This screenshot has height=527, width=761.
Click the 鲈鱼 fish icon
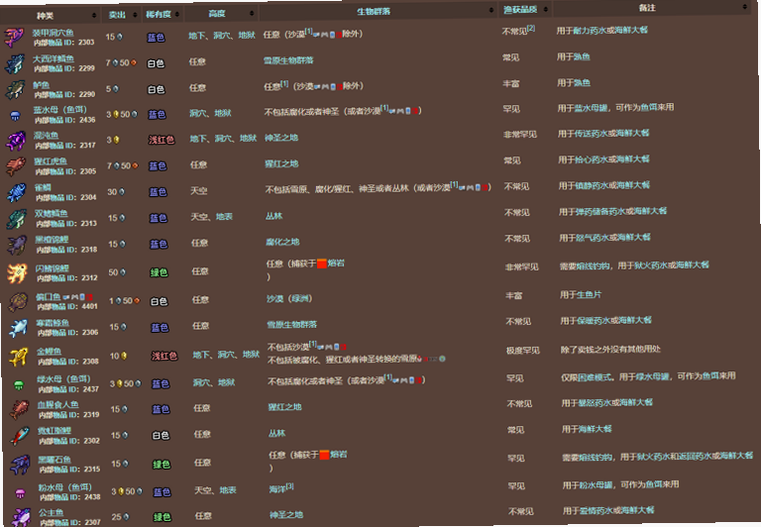point(15,90)
